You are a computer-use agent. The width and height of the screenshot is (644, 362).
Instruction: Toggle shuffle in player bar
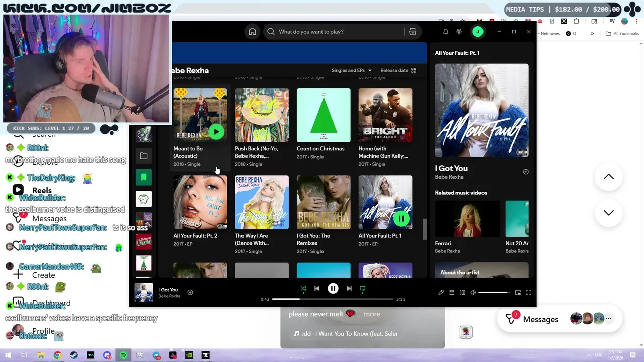click(x=303, y=288)
